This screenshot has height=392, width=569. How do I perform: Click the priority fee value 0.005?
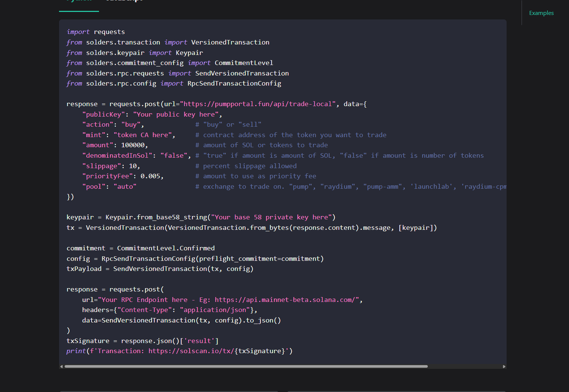coord(150,176)
